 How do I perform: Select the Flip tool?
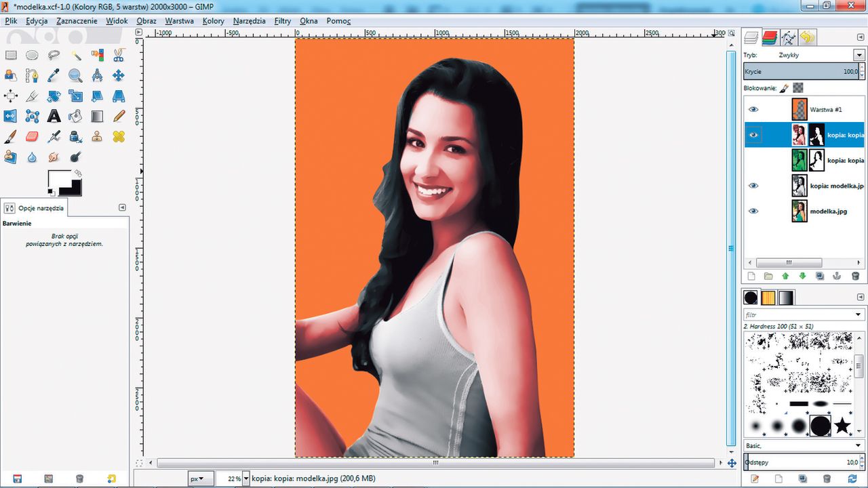pyautogui.click(x=11, y=116)
